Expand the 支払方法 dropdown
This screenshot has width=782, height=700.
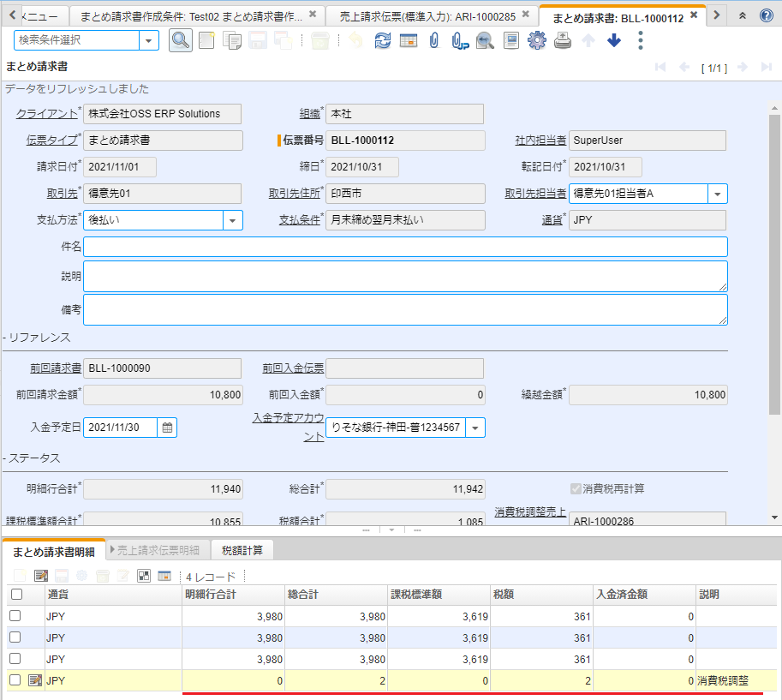[233, 220]
